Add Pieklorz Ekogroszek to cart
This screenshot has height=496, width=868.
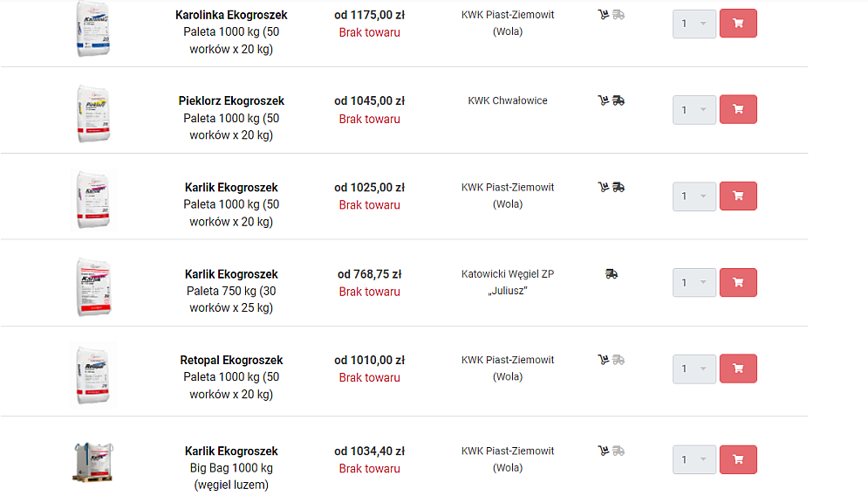click(x=738, y=109)
